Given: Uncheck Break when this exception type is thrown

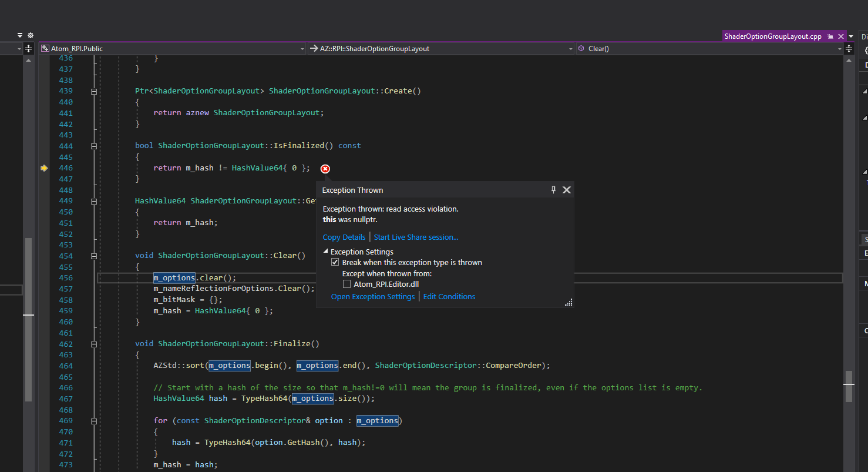Looking at the screenshot, I should pos(335,262).
